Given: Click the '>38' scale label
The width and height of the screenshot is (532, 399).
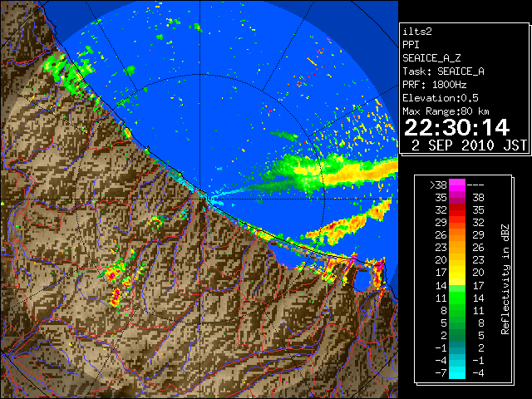Looking at the screenshot, I should point(438,185).
